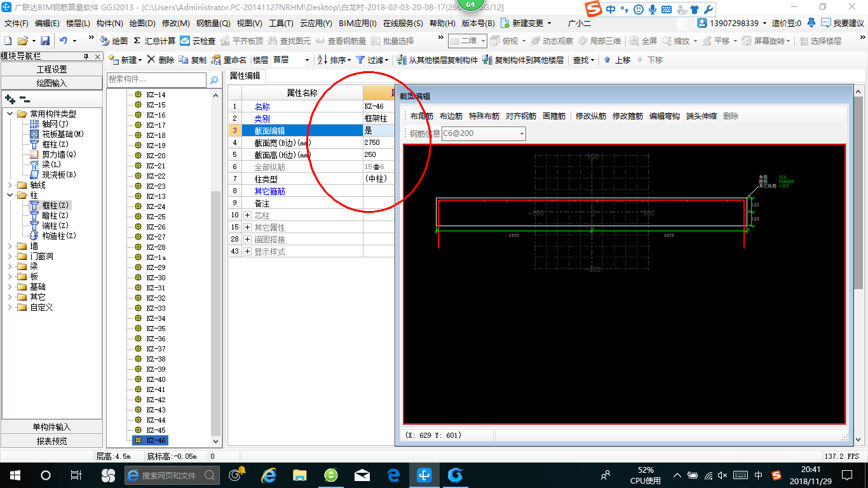Expand the 显示样式 property group
The image size is (868, 488).
click(247, 252)
